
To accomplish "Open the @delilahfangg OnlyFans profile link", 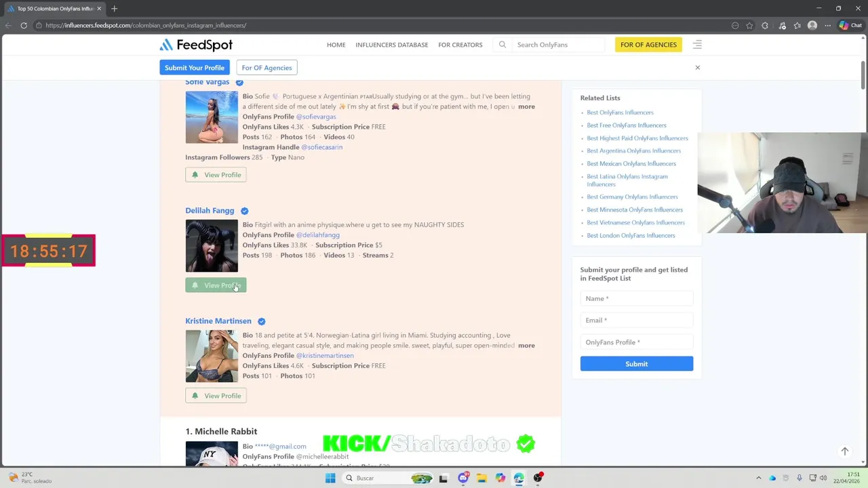I will coord(317,235).
